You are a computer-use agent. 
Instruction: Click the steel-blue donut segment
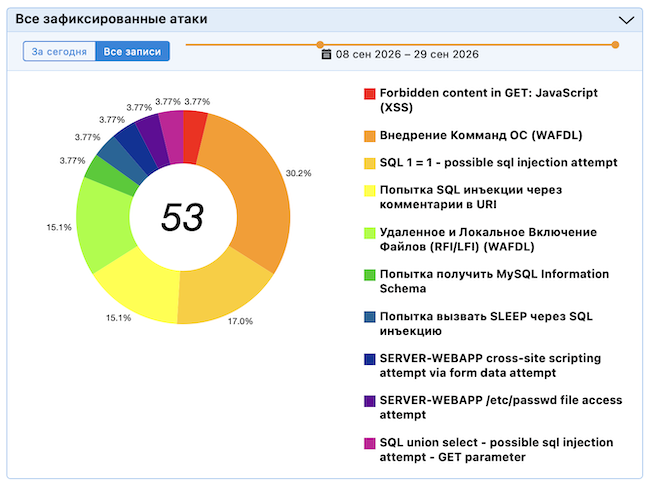(x=121, y=162)
